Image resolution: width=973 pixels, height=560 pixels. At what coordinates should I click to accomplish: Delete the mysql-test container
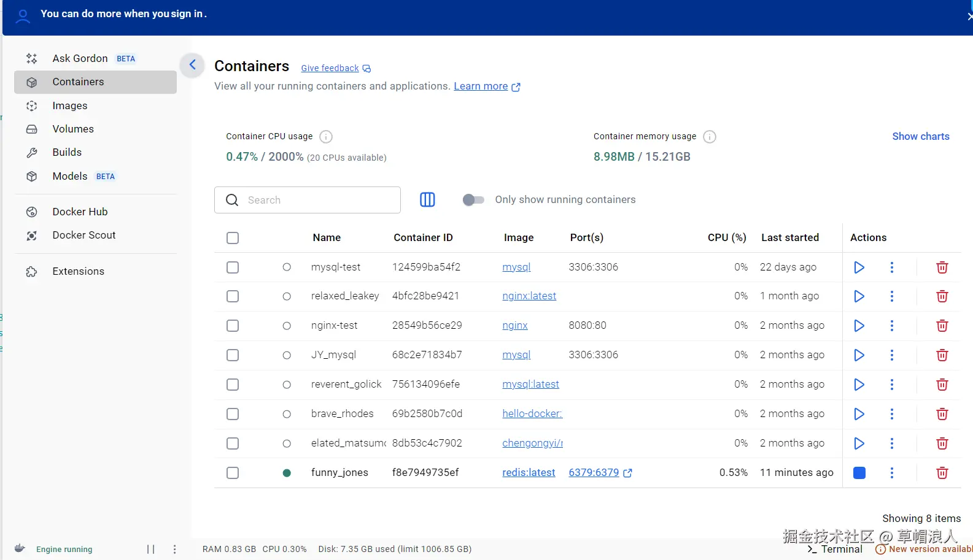(x=942, y=267)
